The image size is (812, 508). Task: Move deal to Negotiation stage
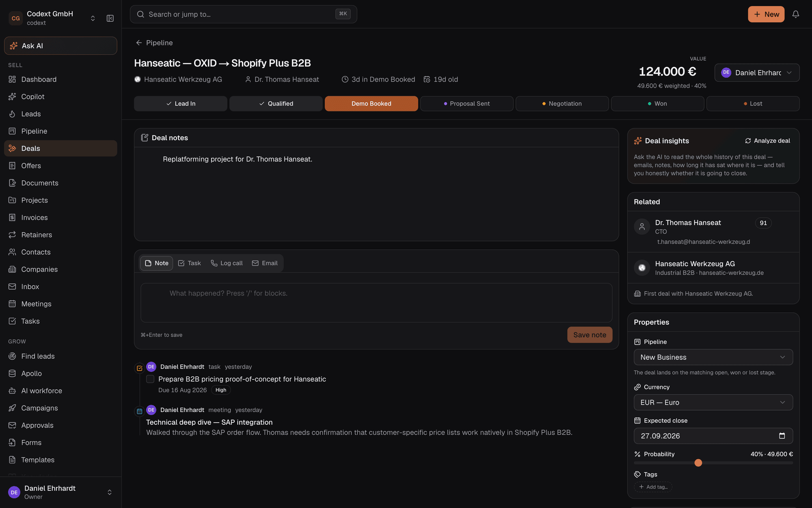point(562,104)
